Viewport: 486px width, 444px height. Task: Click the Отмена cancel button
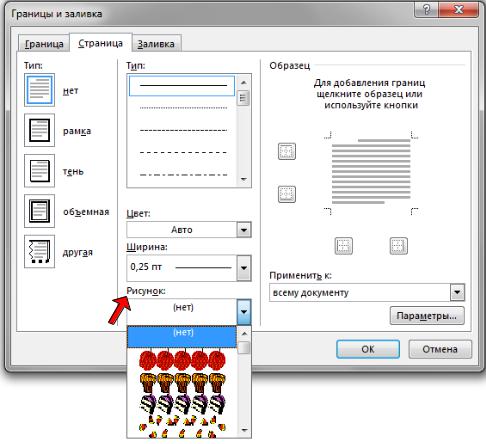tap(440, 349)
